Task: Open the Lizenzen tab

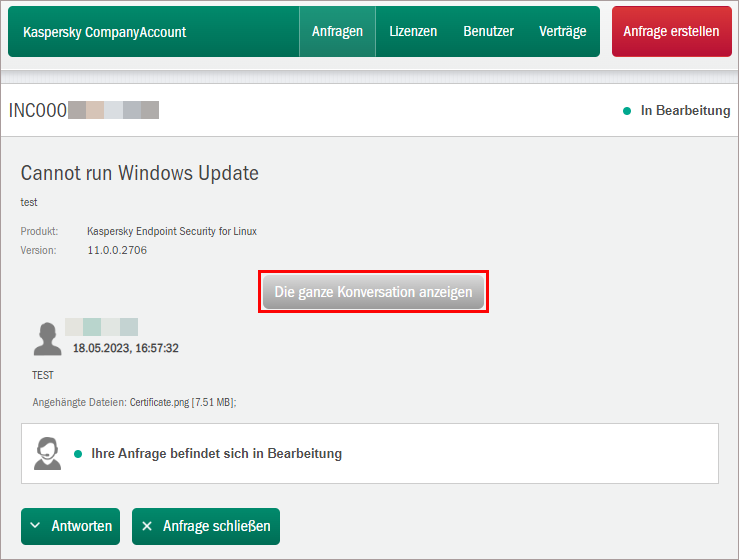Action: pyautogui.click(x=413, y=32)
